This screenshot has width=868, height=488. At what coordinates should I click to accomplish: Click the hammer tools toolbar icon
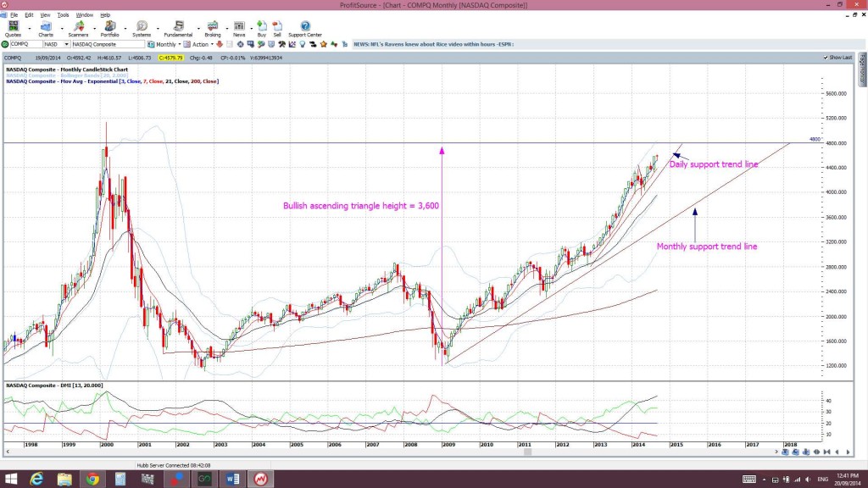point(281,44)
